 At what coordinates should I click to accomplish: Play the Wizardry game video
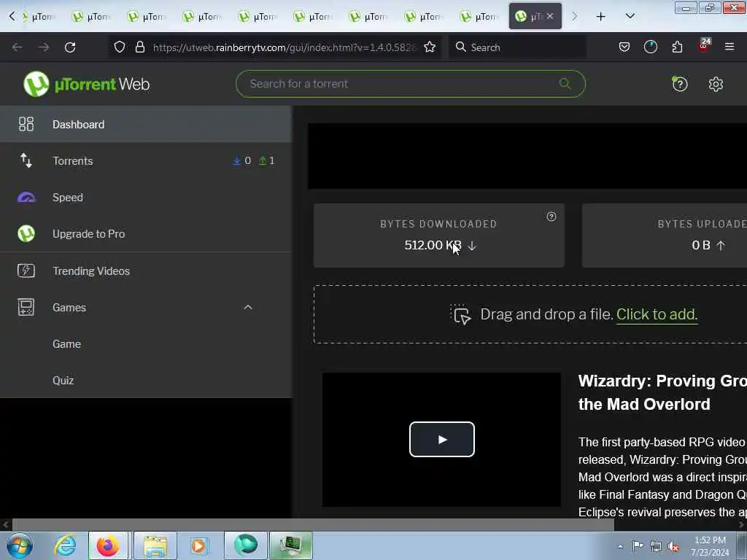tap(441, 439)
